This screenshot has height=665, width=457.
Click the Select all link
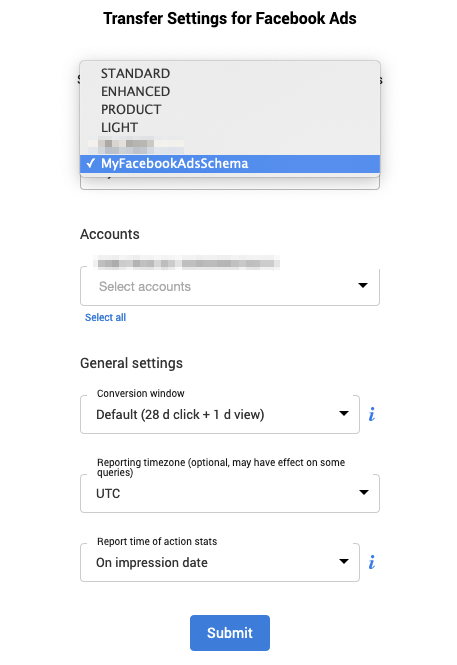[x=106, y=317]
